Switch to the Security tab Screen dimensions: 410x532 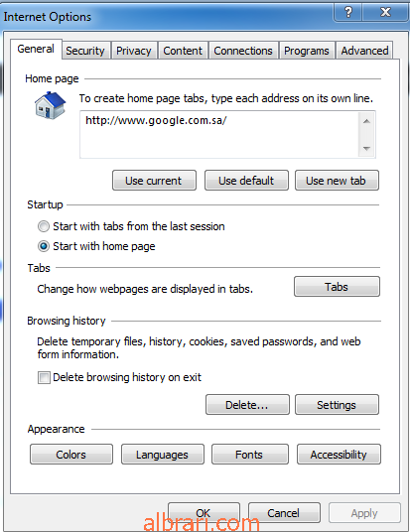pos(85,51)
